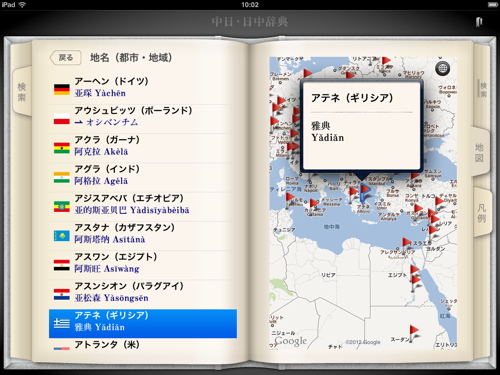Screen dimensions: 500x375
Task: Tap the アテネ（ギリシア） popup title
Action: 352,98
